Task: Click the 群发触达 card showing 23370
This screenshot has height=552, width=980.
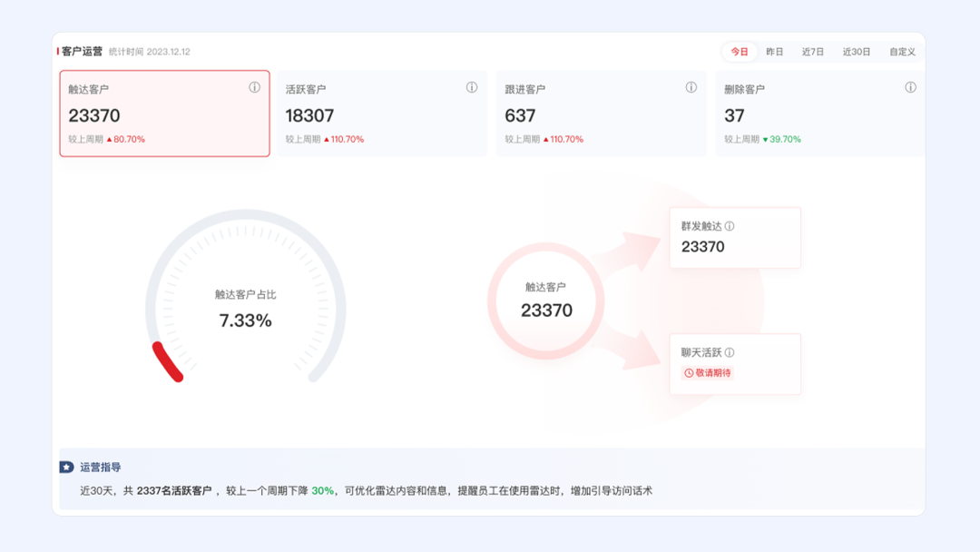Action: [735, 238]
